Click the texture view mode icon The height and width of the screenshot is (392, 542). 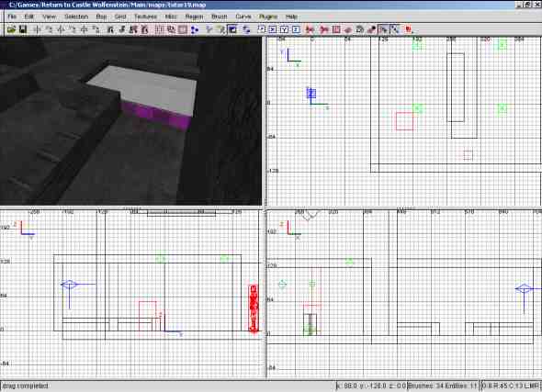[220, 29]
